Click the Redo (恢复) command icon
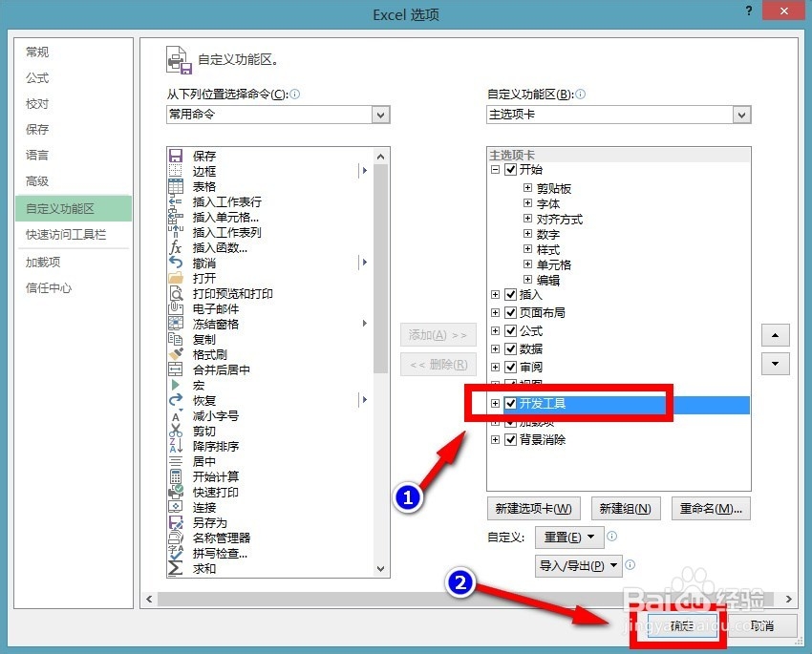Image resolution: width=812 pixels, height=654 pixels. coord(176,400)
